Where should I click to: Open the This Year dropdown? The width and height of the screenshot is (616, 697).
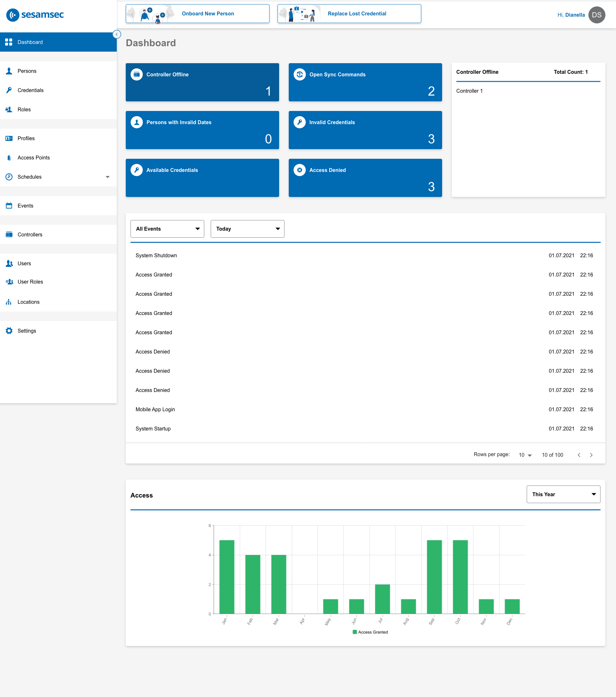point(563,494)
